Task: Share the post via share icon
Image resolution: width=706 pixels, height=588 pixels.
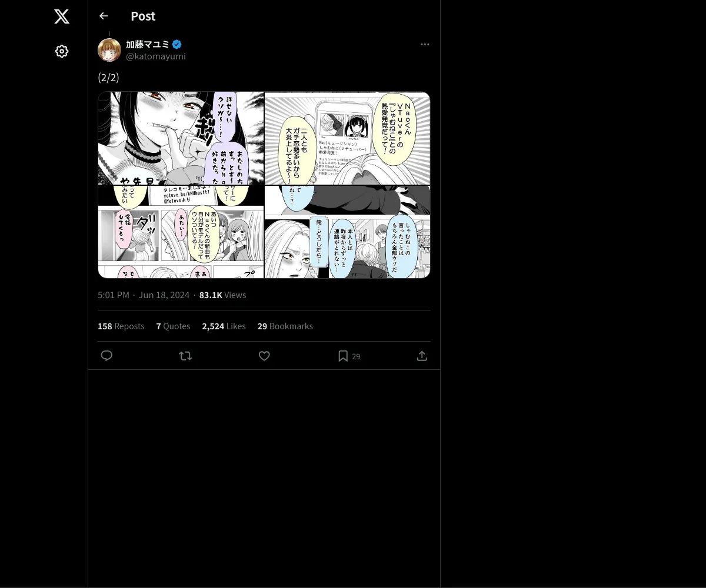Action: tap(422, 356)
